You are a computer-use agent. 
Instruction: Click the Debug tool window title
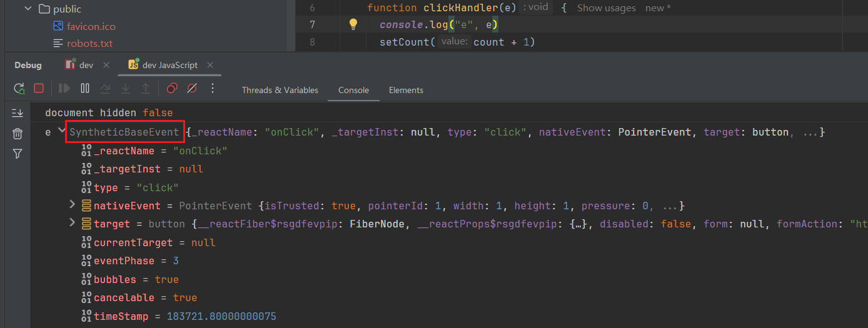pos(28,65)
